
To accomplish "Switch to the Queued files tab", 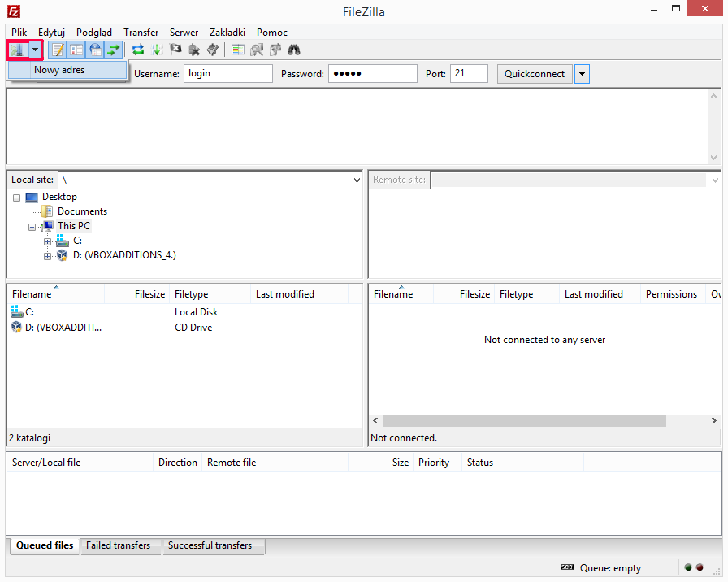I will coord(45,545).
